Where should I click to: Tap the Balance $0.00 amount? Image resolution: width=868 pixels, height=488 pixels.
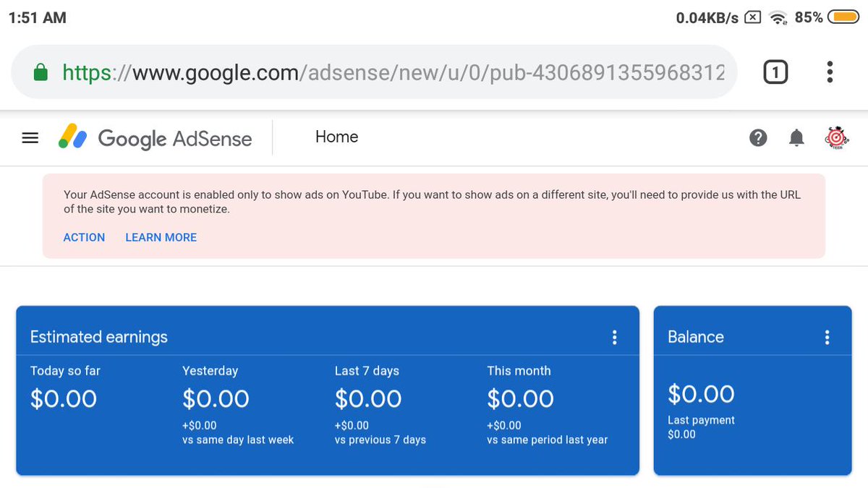click(x=701, y=394)
